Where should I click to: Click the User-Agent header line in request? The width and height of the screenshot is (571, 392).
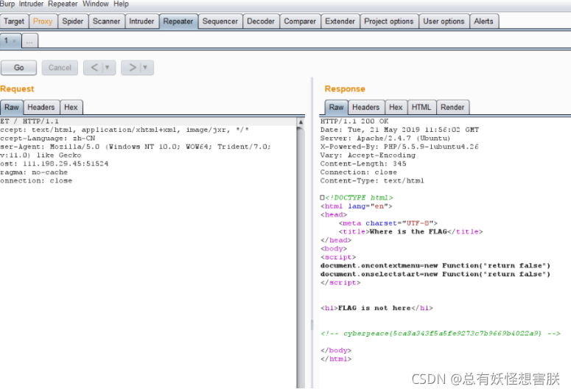coord(136,147)
